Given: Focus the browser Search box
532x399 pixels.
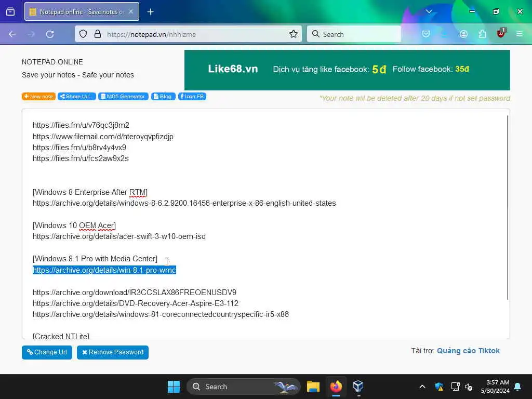Looking at the screenshot, I should pos(354,34).
